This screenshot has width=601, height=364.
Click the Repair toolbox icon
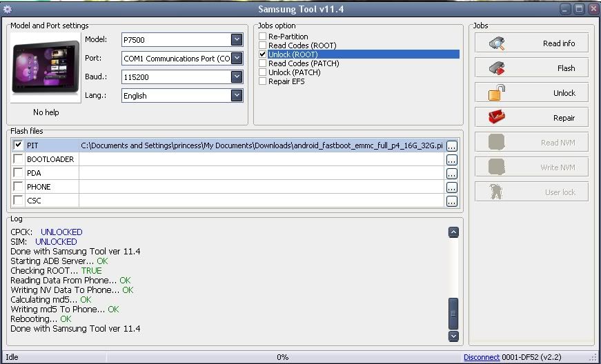(x=497, y=117)
